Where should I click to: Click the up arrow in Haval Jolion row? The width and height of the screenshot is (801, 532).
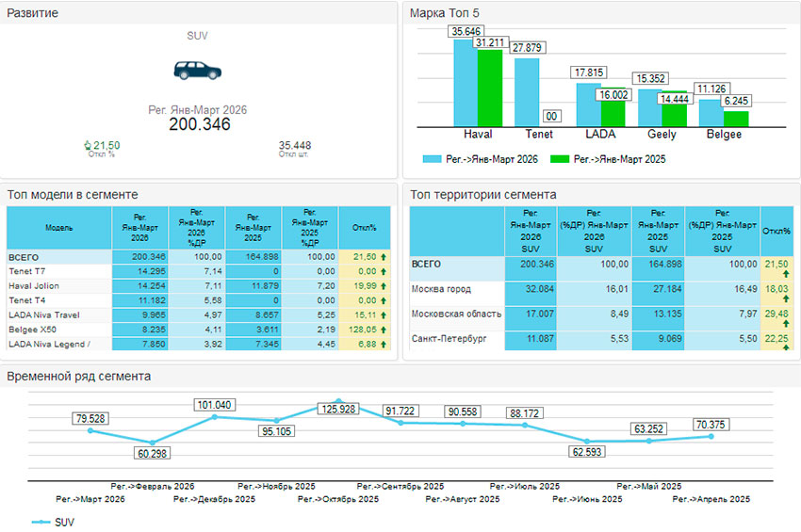point(384,285)
